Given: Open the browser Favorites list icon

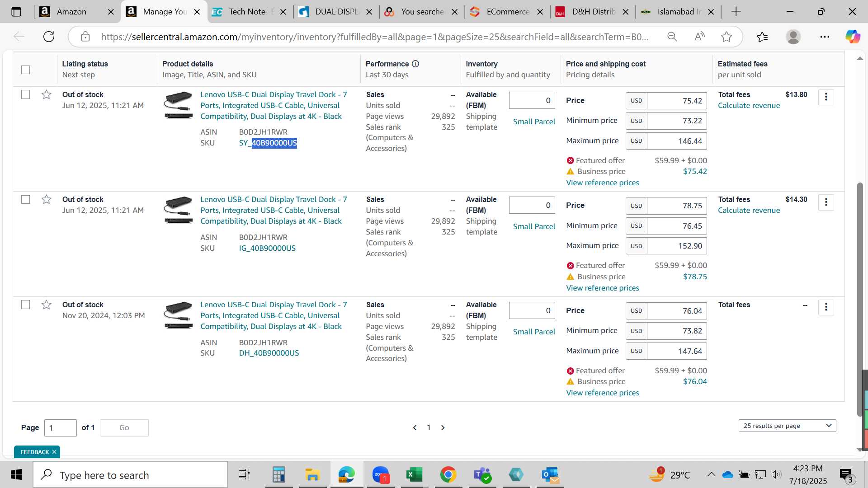Looking at the screenshot, I should click(762, 37).
